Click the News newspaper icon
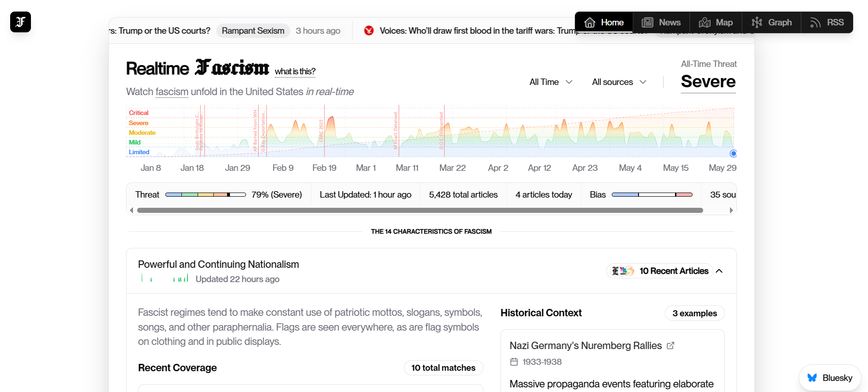The width and height of the screenshot is (868, 392). 647,23
